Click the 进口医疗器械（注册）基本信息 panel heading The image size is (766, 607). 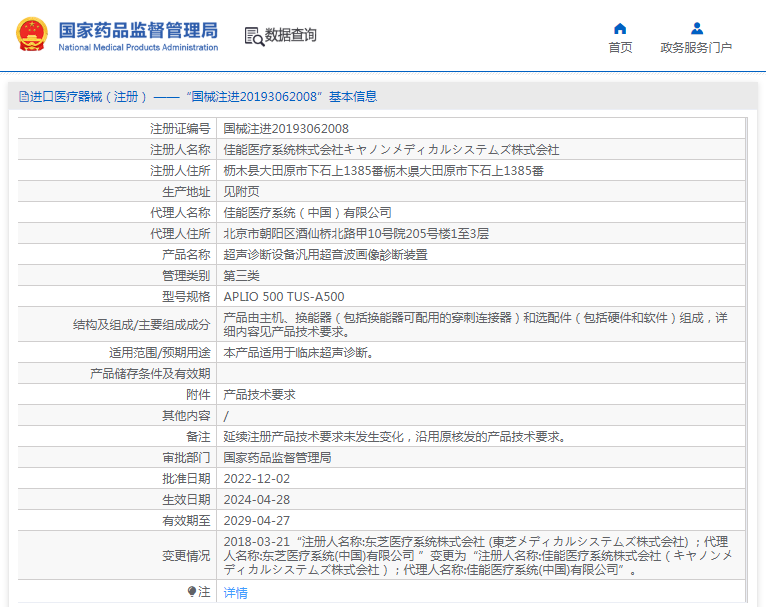point(198,97)
